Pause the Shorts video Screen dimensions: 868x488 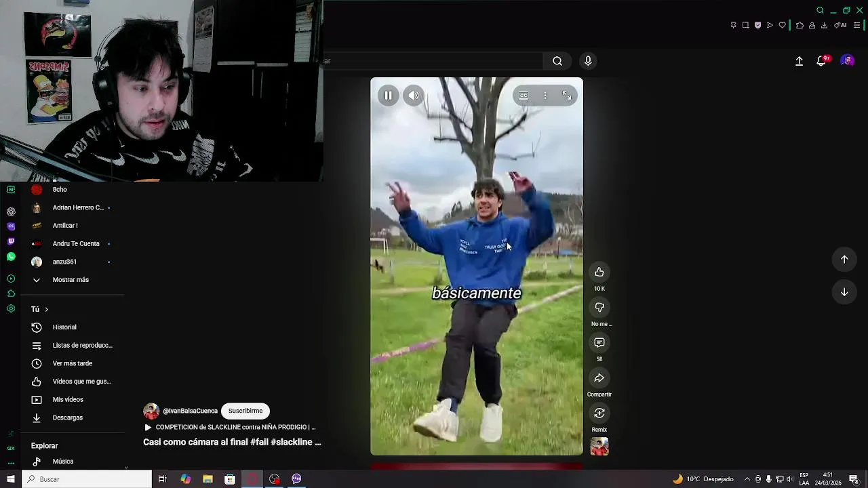(388, 96)
